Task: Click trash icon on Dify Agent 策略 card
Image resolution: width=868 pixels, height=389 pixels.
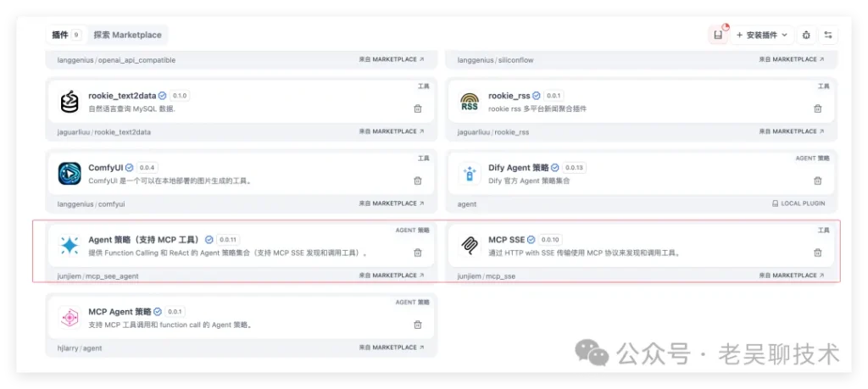Action: tap(818, 181)
